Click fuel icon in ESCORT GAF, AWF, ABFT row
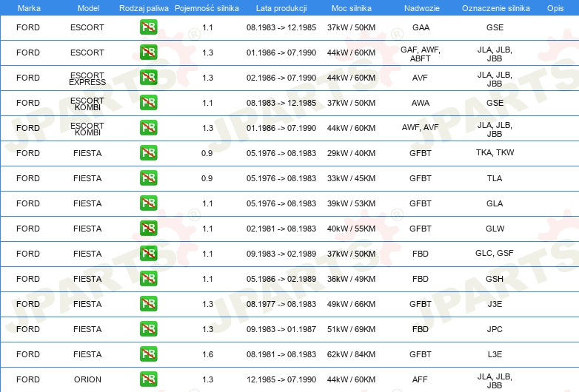Screen dimensions: 579x392 [x=148, y=53]
